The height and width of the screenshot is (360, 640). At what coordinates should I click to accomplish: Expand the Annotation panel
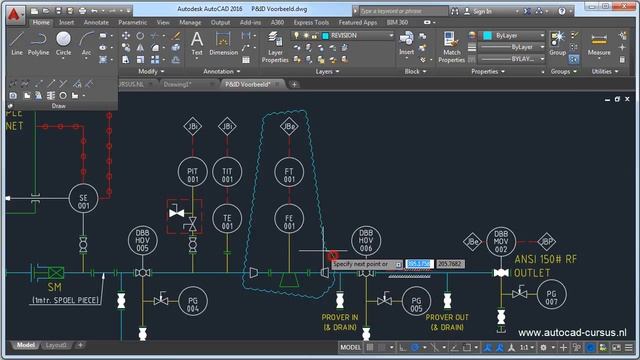coord(222,71)
